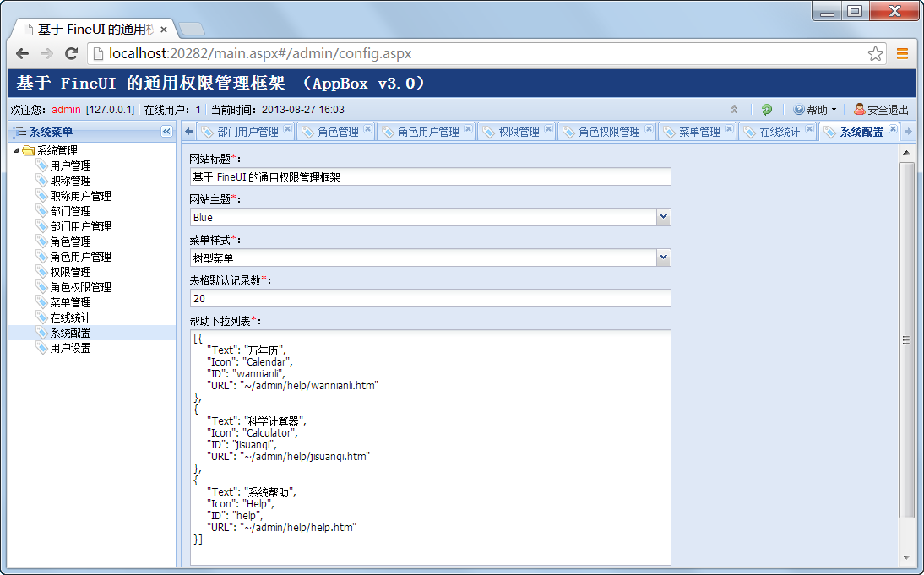Image resolution: width=924 pixels, height=575 pixels.
Task: Open the Chrome menu icon
Action: point(902,53)
